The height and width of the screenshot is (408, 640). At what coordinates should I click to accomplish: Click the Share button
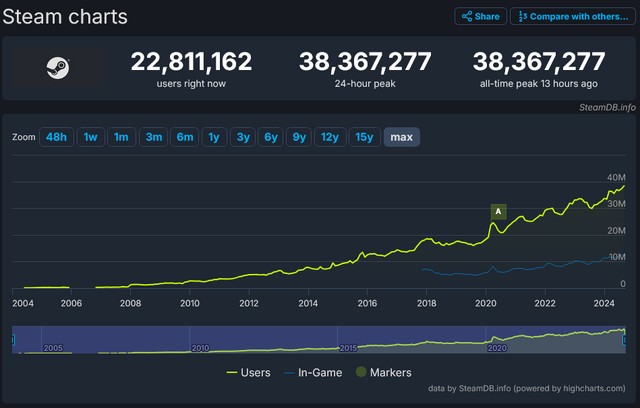tap(480, 16)
